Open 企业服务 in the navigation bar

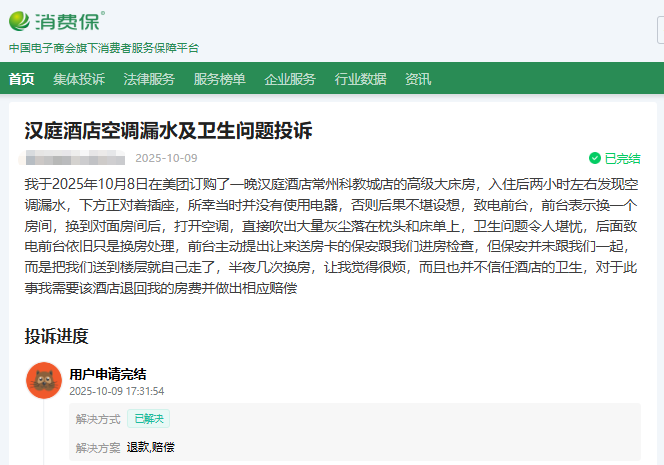(x=290, y=79)
